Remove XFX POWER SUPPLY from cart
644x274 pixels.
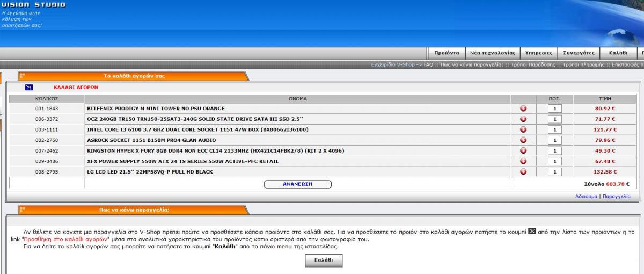coord(523,161)
